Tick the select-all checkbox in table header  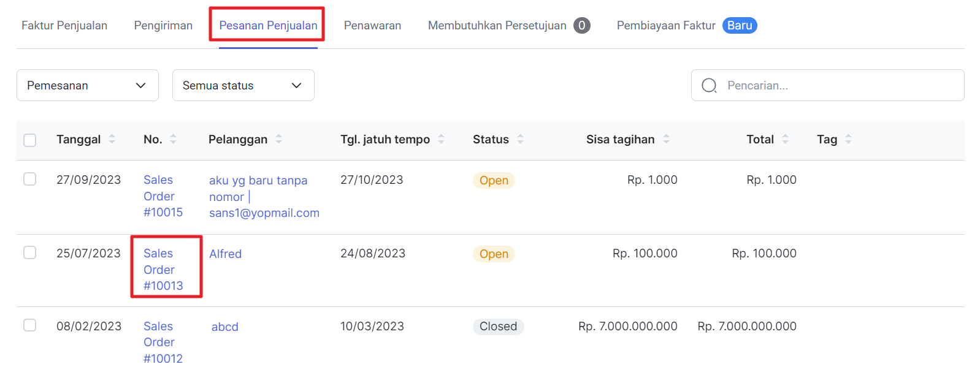(x=30, y=140)
